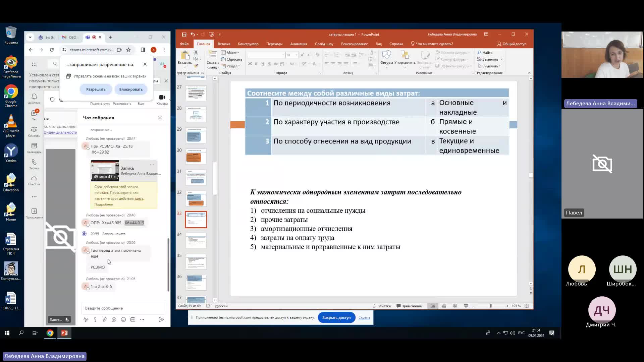
Task: Switch to Normal view in the status bar
Action: (x=433, y=306)
